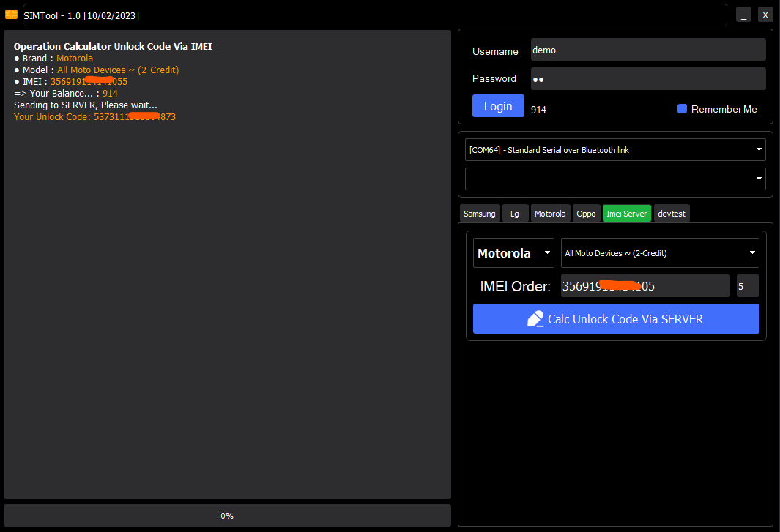Expand the COM64 serial port dropdown

[757, 150]
